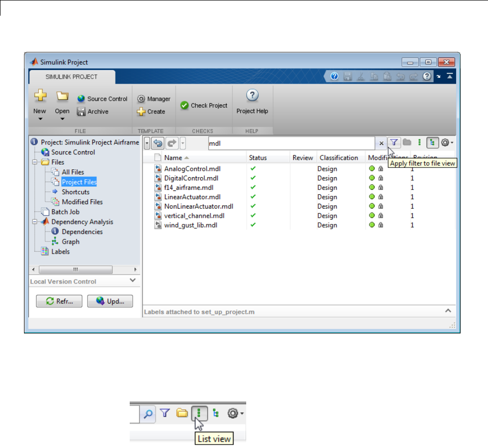488x448 pixels.
Task: Click the Refr... refresh button
Action: (59, 301)
